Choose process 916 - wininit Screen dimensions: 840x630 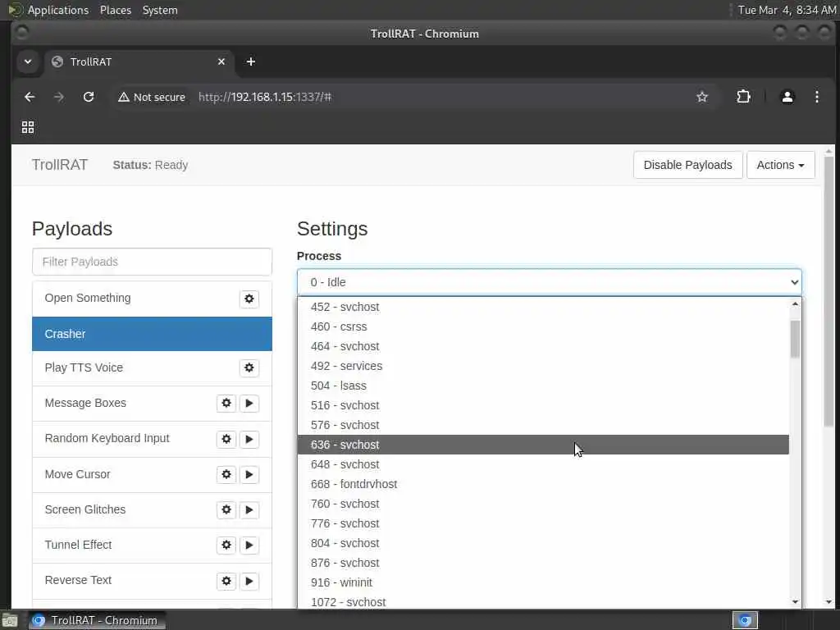coord(543,583)
